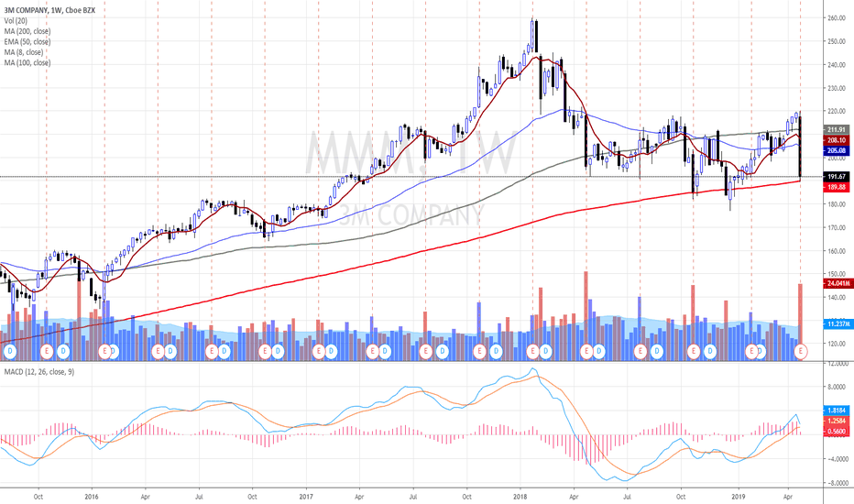Open the October 2015 earnings E marker
Viewport: 854px width, 504px height.
[x=47, y=352]
